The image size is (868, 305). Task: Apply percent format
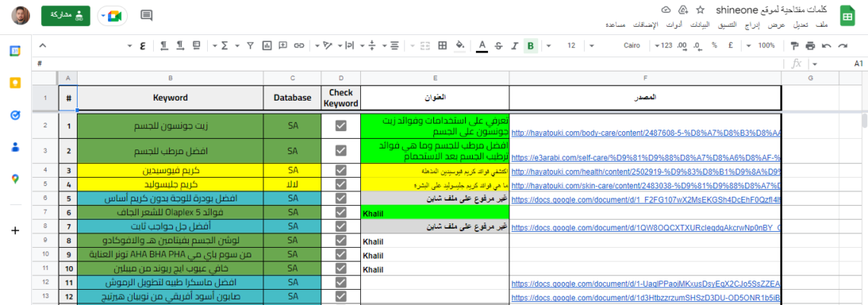click(x=714, y=46)
